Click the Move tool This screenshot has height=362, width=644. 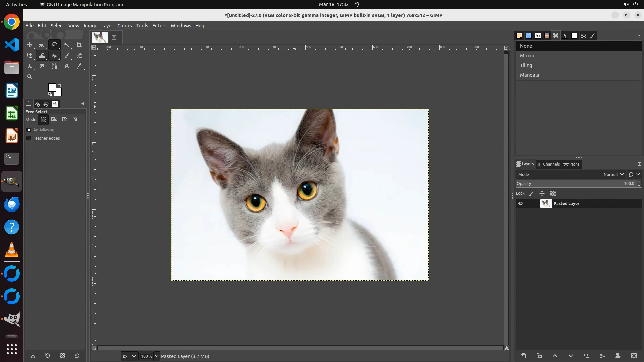30,45
